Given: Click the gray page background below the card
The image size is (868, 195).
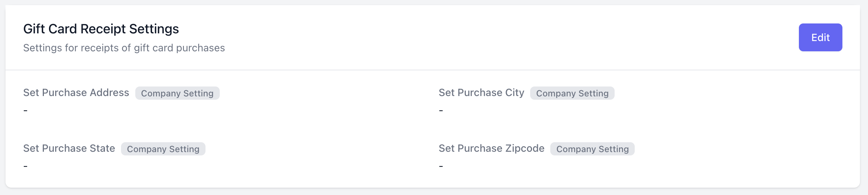Looking at the screenshot, I should tap(433, 192).
